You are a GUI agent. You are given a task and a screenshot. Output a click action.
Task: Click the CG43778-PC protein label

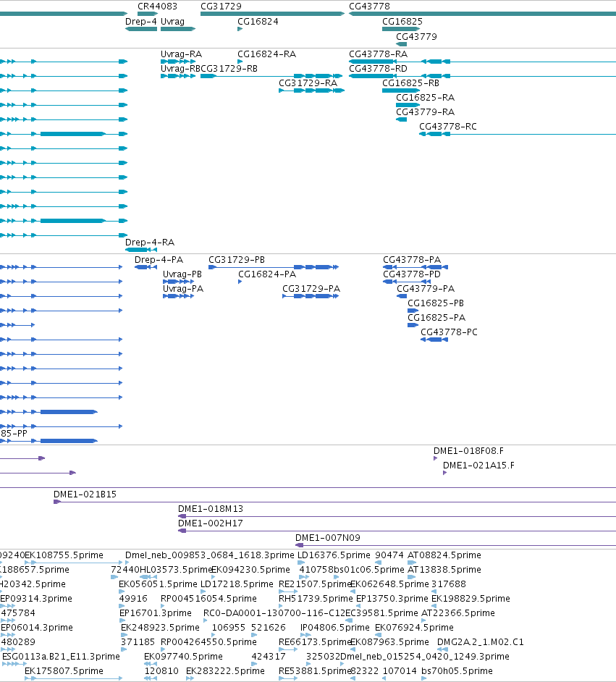coord(449,332)
